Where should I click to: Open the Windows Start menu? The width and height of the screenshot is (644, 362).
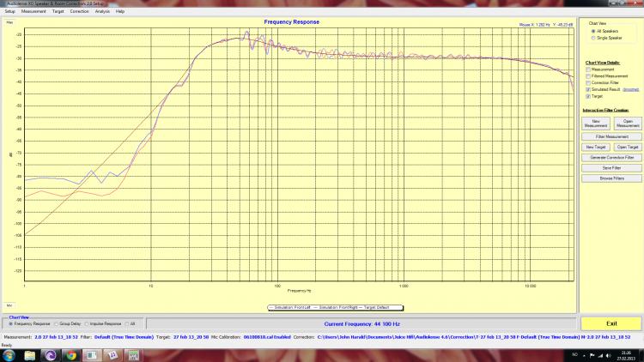[x=9, y=355]
